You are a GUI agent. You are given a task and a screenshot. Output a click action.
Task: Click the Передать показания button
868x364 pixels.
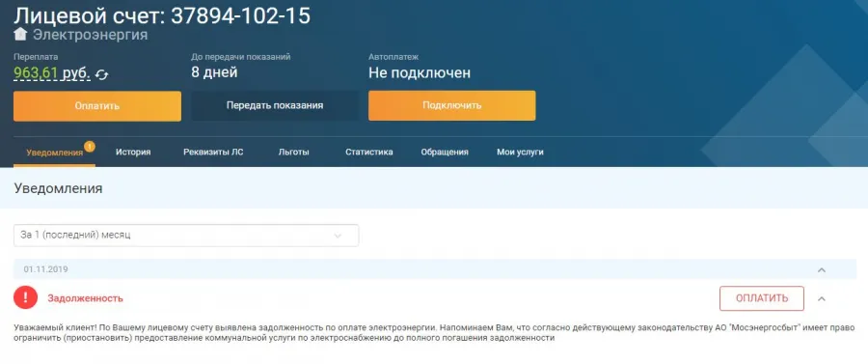(x=275, y=106)
